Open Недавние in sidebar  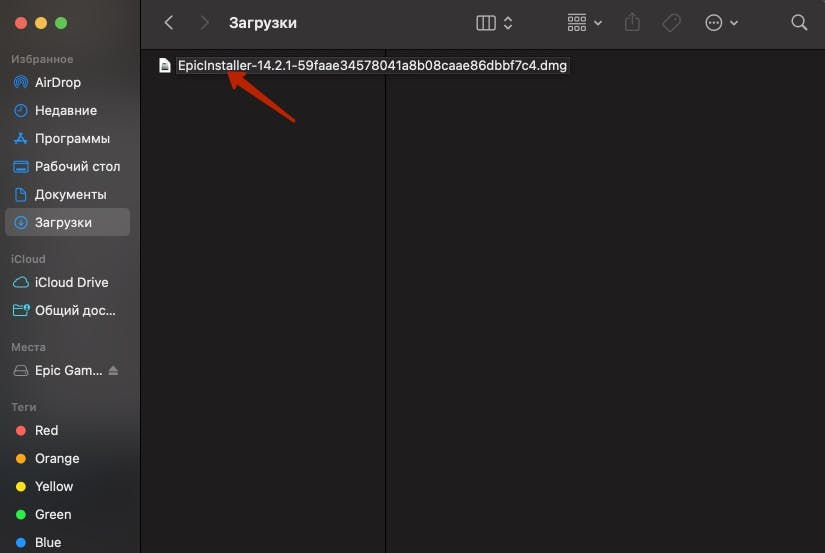point(67,110)
